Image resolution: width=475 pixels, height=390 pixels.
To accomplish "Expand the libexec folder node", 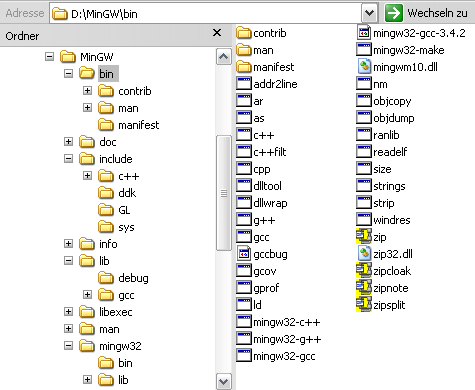I will click(x=68, y=311).
